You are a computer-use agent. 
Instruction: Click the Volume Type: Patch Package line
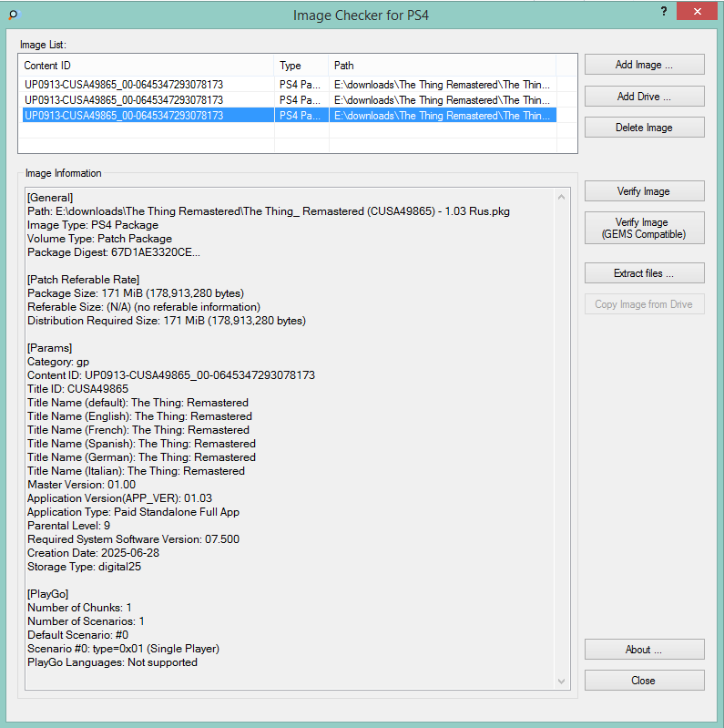pos(100,239)
